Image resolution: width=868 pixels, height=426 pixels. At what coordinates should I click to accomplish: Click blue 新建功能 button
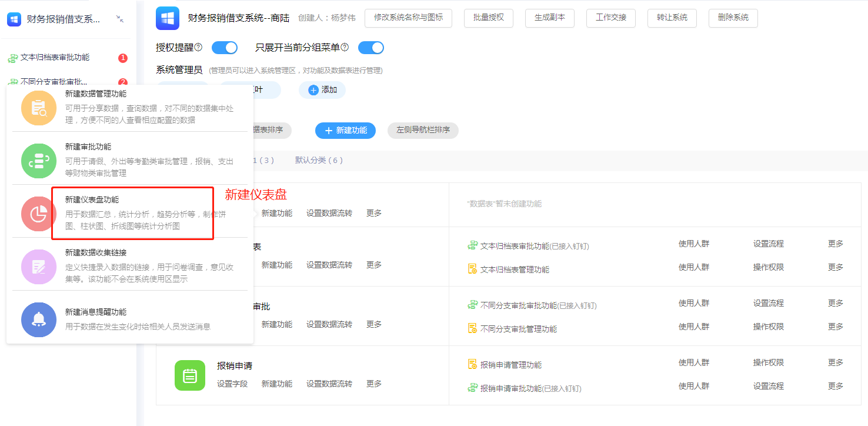click(345, 131)
